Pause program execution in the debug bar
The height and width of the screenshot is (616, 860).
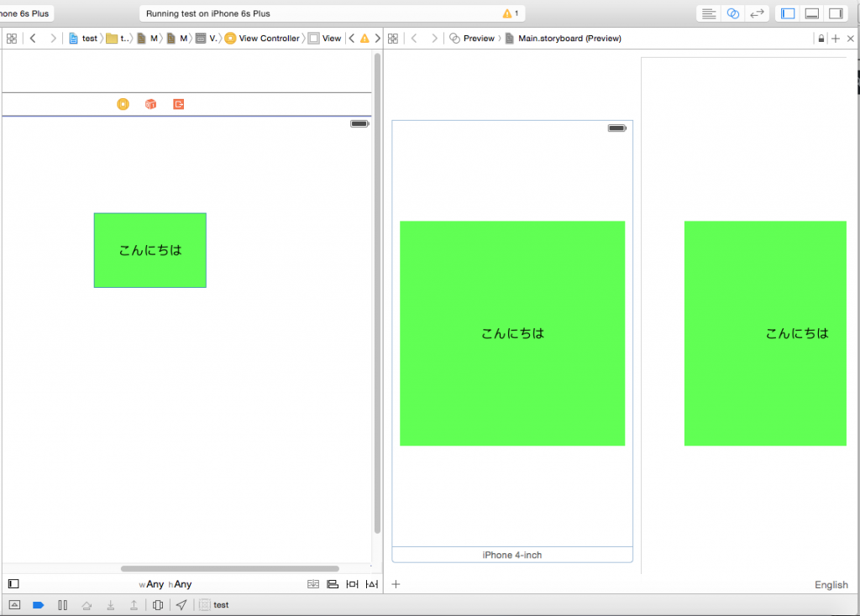click(x=62, y=605)
